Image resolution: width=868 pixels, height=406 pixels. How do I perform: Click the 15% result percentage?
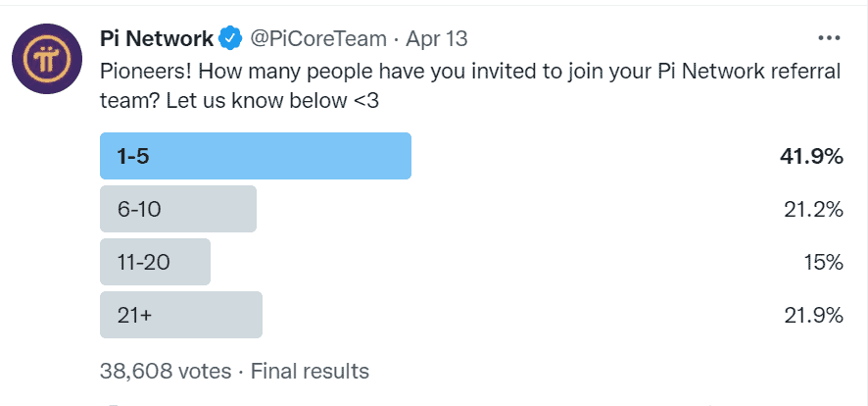[823, 262]
